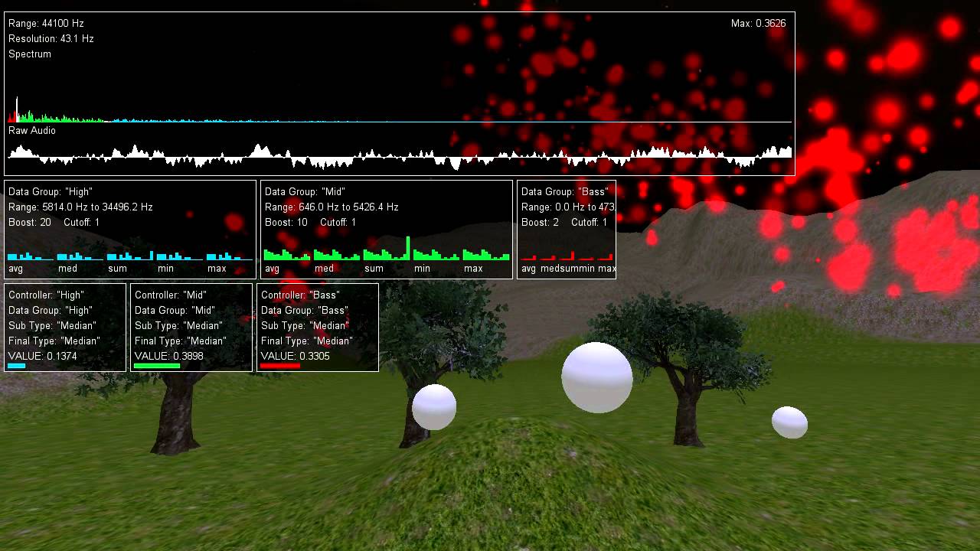Click the "Max: 0.3626" readout
The image size is (980, 551).
759,24
